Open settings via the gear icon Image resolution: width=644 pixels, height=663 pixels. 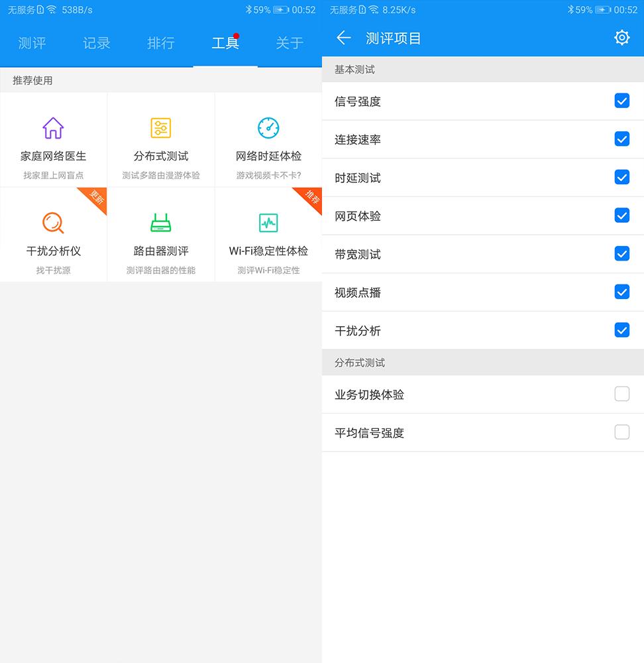(x=621, y=38)
